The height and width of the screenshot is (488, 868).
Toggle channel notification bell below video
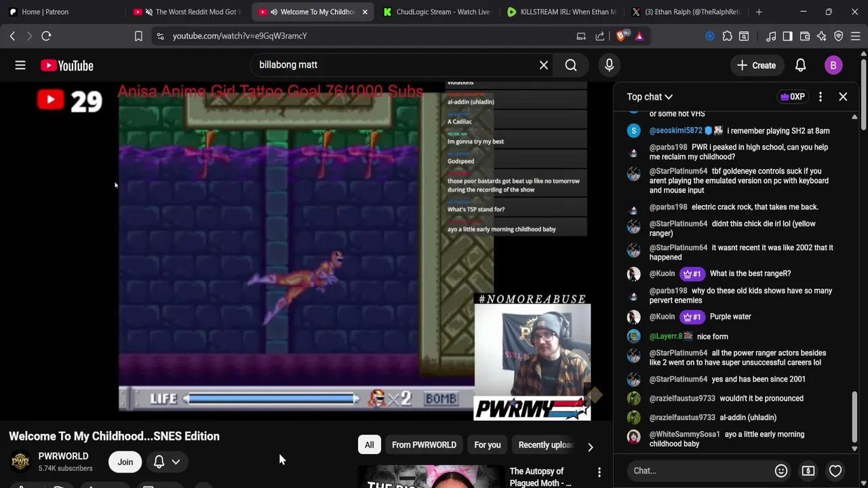[159, 462]
